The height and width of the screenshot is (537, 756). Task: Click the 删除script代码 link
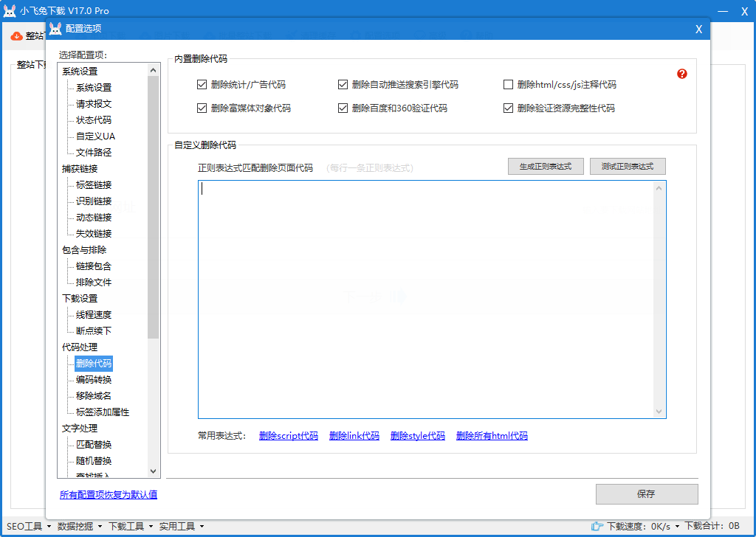pos(289,436)
